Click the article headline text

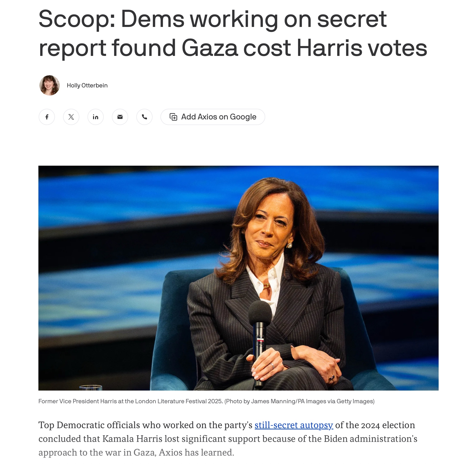[233, 33]
